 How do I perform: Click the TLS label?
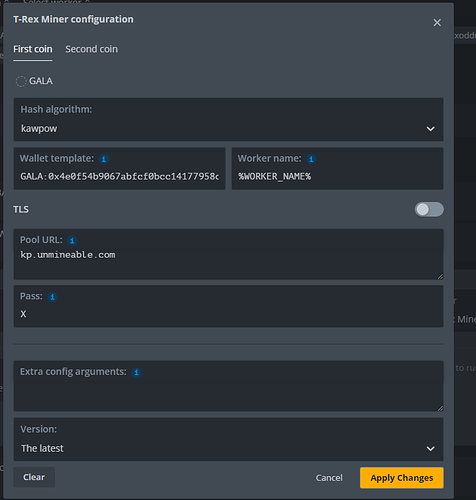[21, 209]
